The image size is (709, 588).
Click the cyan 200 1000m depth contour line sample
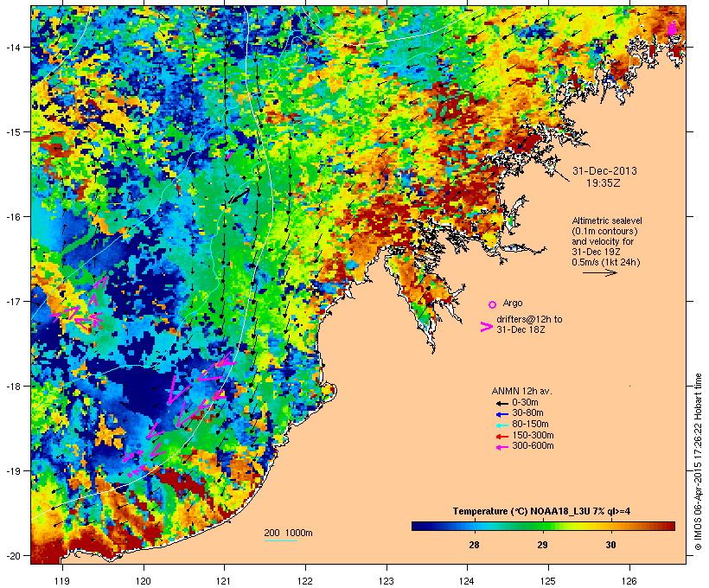coord(281,541)
